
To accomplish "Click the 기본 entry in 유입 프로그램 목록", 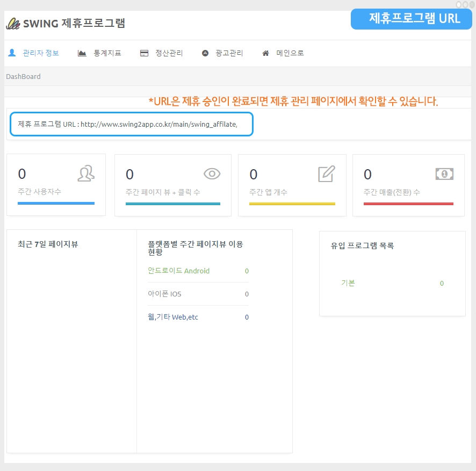I will 348,283.
